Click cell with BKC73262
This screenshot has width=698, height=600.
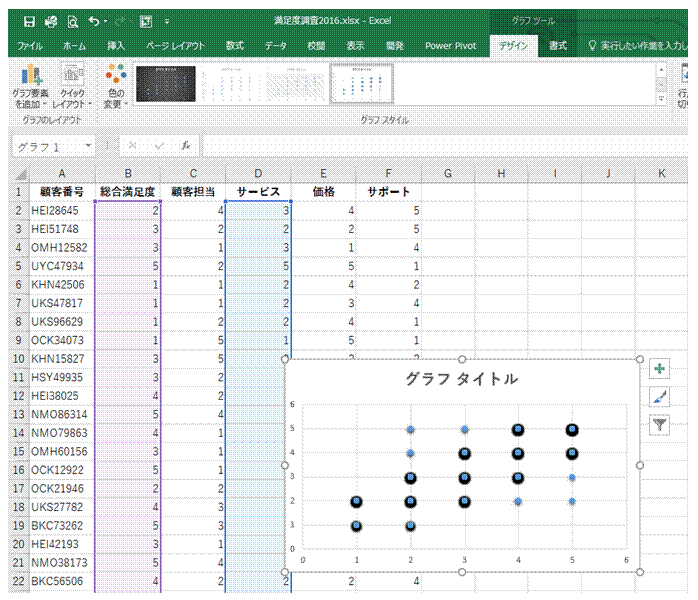point(62,526)
